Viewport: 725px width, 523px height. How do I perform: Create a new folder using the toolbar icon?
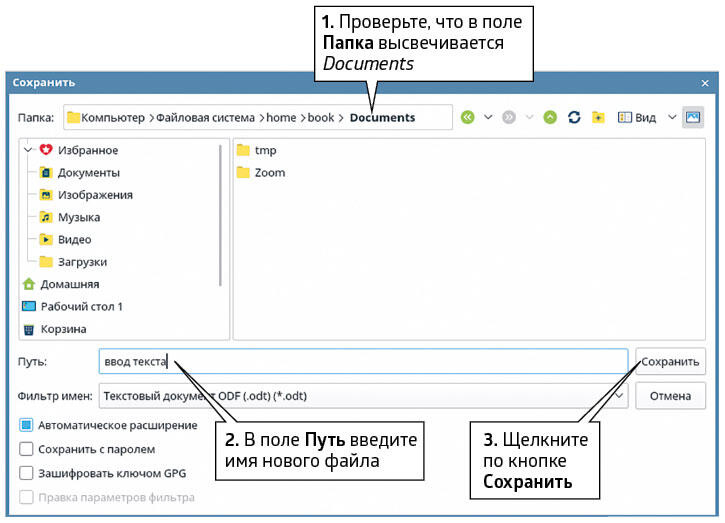pos(598,117)
